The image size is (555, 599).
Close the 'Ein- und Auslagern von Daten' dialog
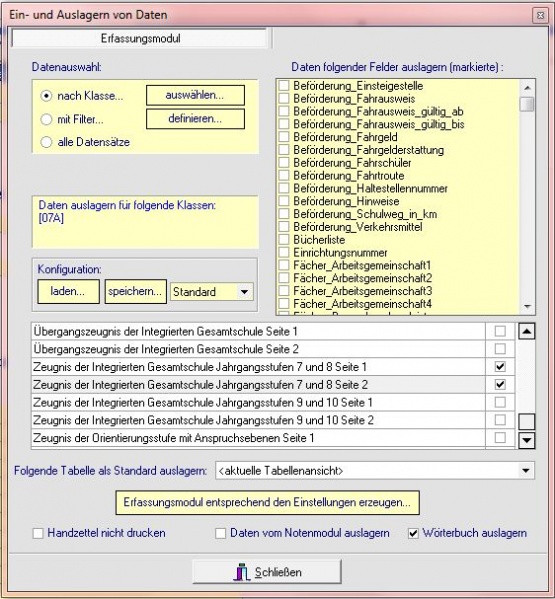click(x=540, y=15)
